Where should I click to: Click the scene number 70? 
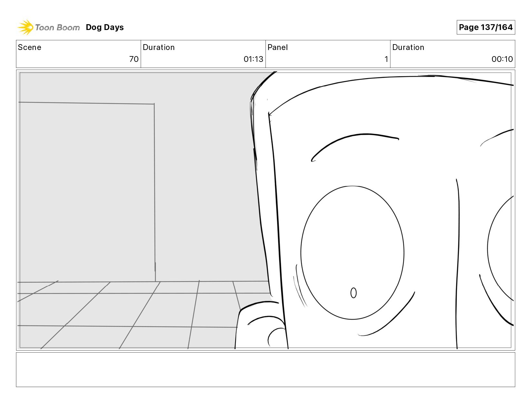(x=134, y=59)
